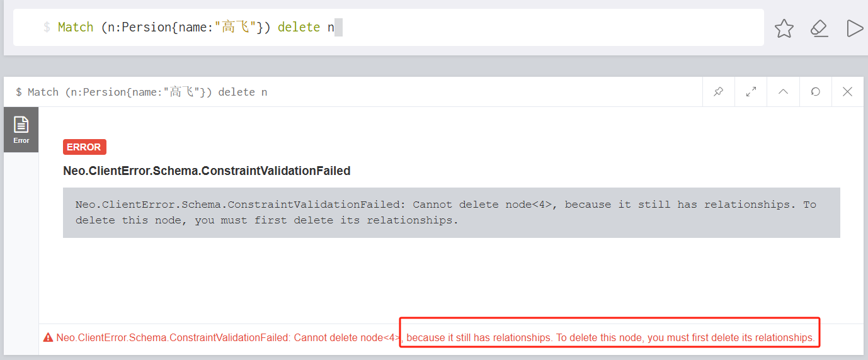Click the gray error message box text

tap(451, 213)
